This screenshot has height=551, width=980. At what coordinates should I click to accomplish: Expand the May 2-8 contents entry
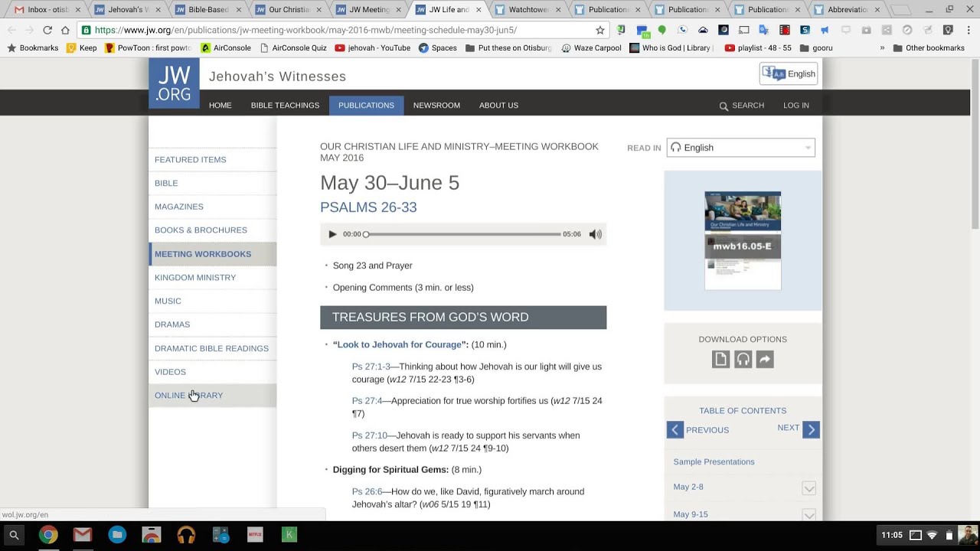[808, 487]
